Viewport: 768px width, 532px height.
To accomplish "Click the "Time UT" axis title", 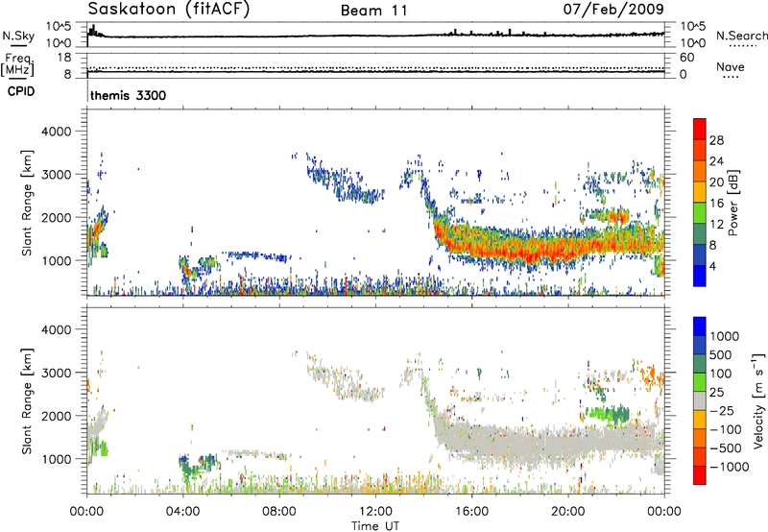I will tap(375, 526).
